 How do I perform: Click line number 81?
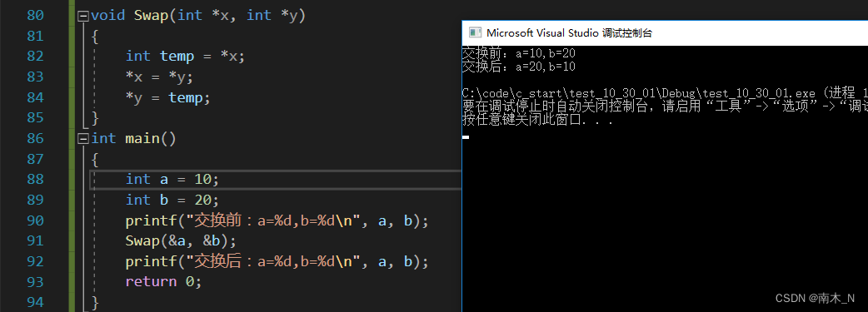[x=35, y=36]
